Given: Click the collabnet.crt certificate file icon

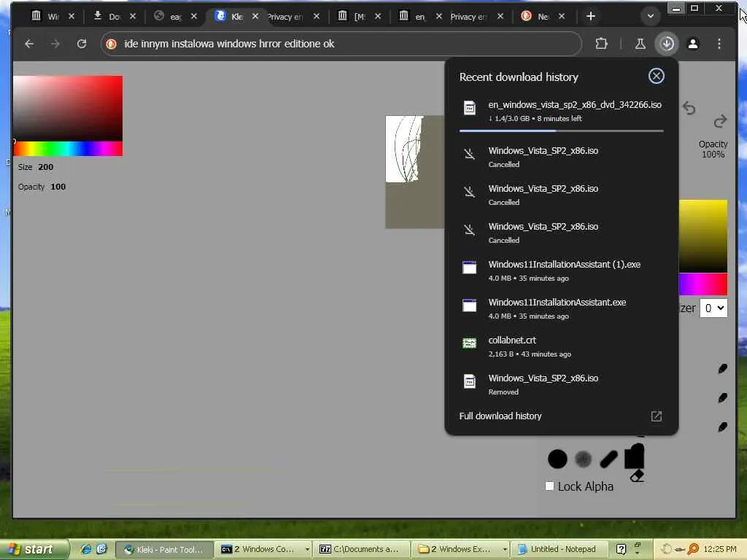Looking at the screenshot, I should (x=469, y=343).
